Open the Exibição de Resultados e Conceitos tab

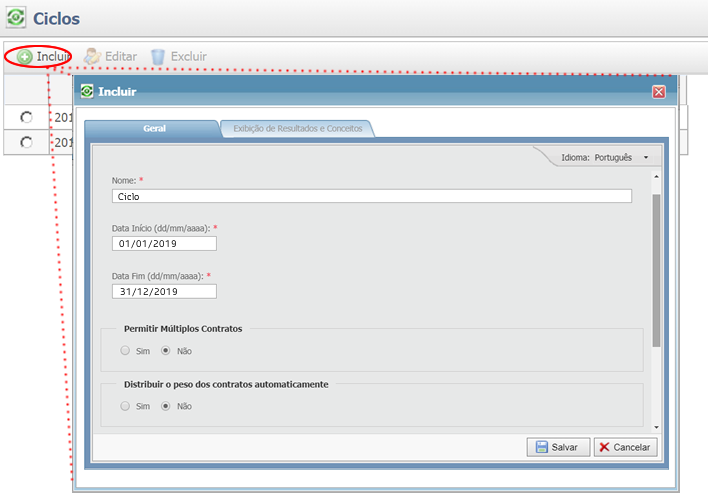(x=298, y=129)
